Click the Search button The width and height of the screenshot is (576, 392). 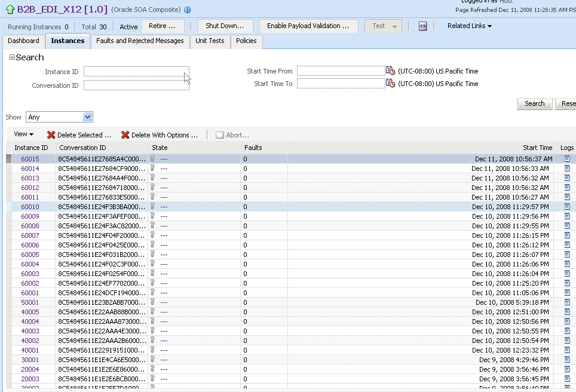[535, 103]
